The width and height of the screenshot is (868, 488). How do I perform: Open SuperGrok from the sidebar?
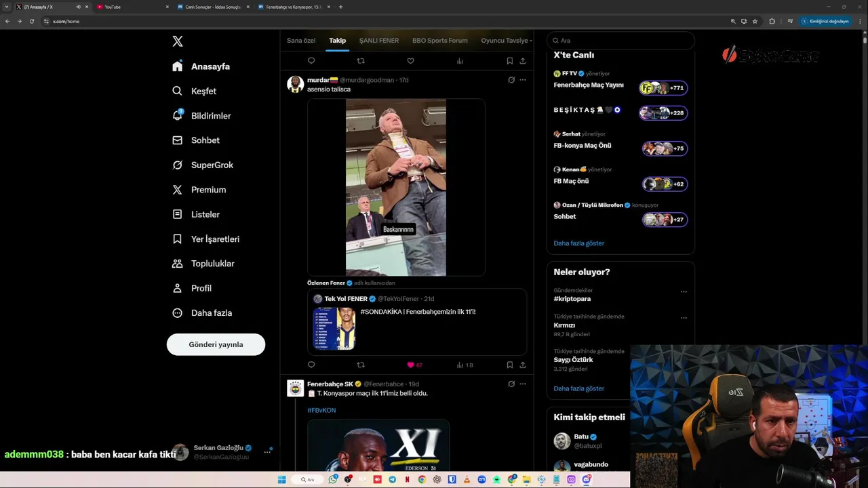pyautogui.click(x=202, y=165)
